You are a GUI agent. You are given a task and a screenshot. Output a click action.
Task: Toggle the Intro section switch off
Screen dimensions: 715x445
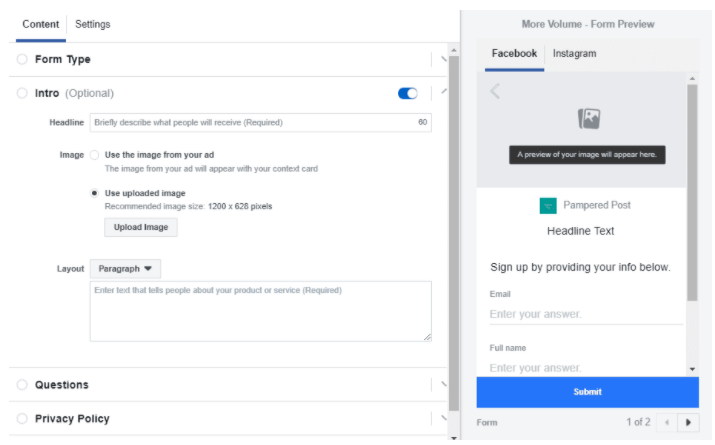coord(407,93)
